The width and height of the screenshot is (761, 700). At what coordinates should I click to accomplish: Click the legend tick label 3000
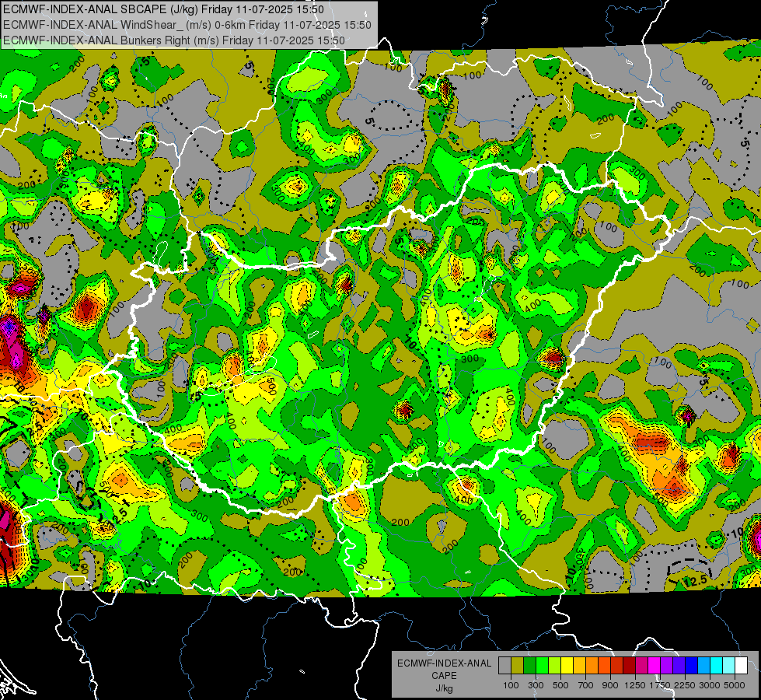click(x=709, y=685)
